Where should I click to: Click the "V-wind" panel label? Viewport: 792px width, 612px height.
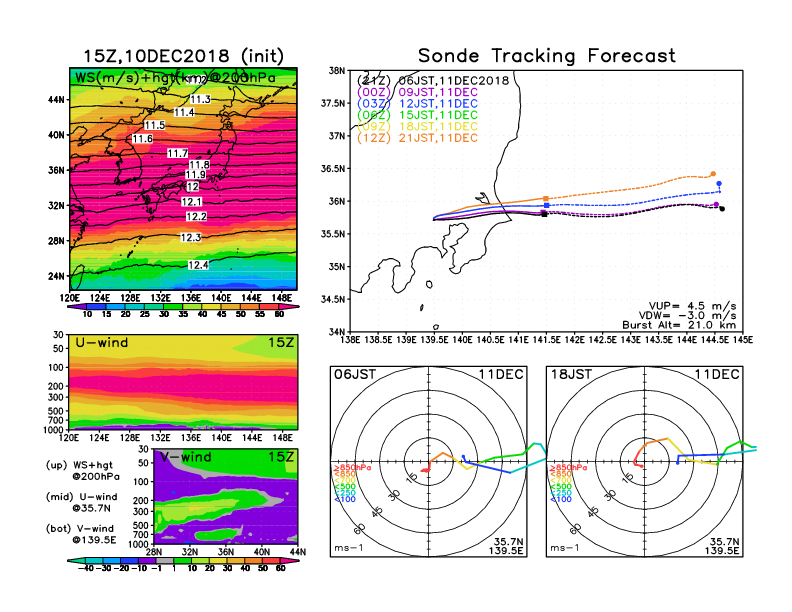coord(185,457)
